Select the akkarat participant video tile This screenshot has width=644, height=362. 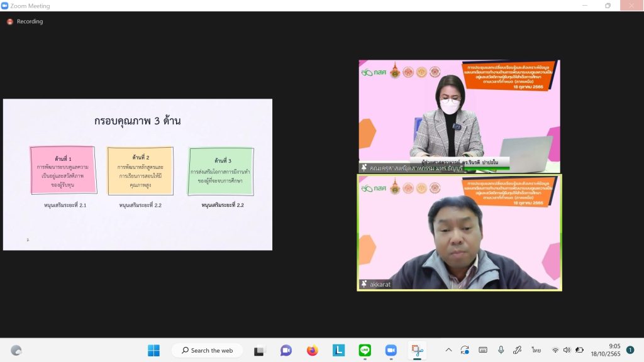pyautogui.click(x=459, y=233)
